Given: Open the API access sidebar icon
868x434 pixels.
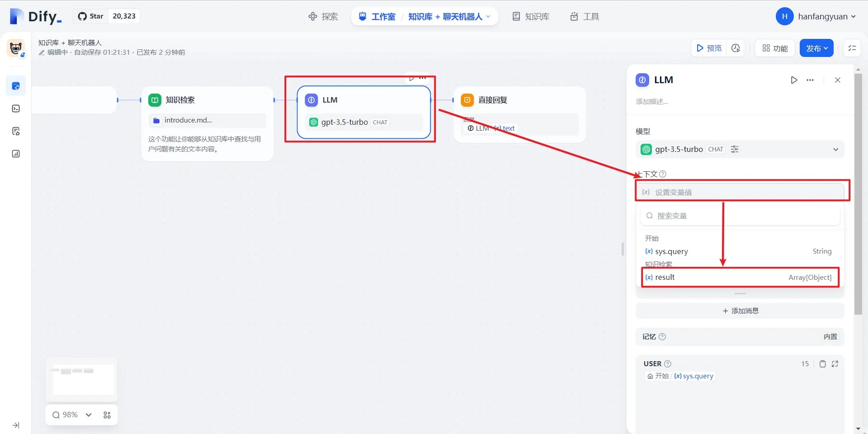Looking at the screenshot, I should pos(16,108).
